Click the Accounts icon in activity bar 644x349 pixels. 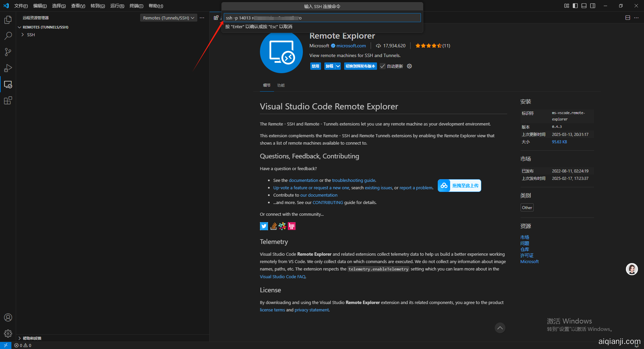tap(8, 317)
